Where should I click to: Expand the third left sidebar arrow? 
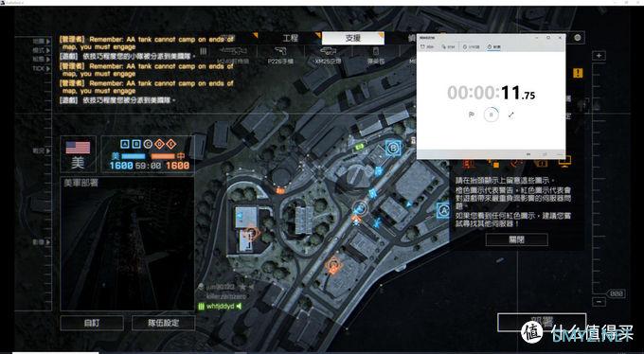pos(47,60)
